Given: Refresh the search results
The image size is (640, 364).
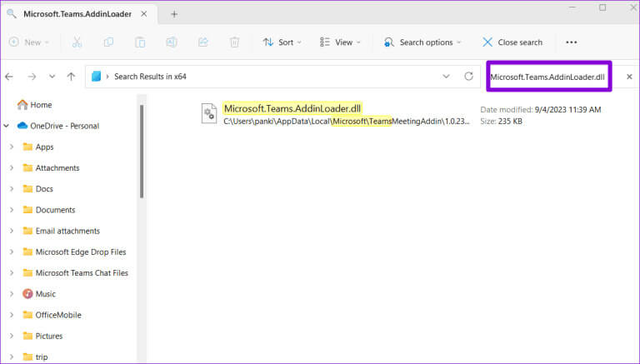Looking at the screenshot, I should (468, 77).
